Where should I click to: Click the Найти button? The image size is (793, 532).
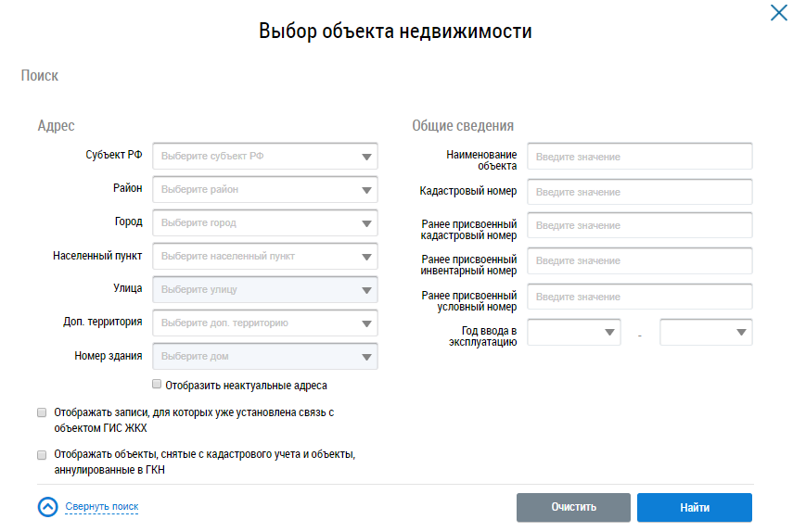694,508
